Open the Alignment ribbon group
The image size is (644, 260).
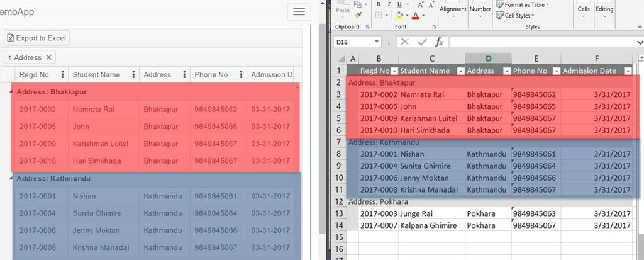click(x=453, y=10)
